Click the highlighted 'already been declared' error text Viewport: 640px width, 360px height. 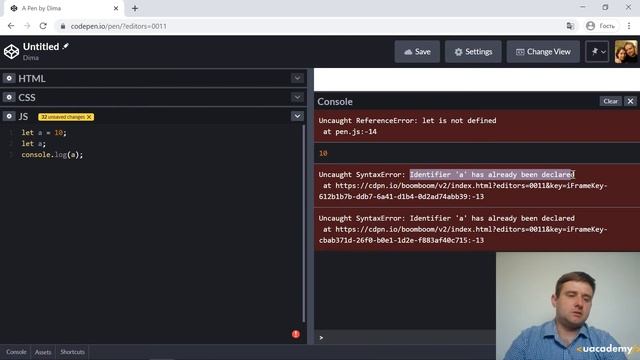tap(492, 175)
